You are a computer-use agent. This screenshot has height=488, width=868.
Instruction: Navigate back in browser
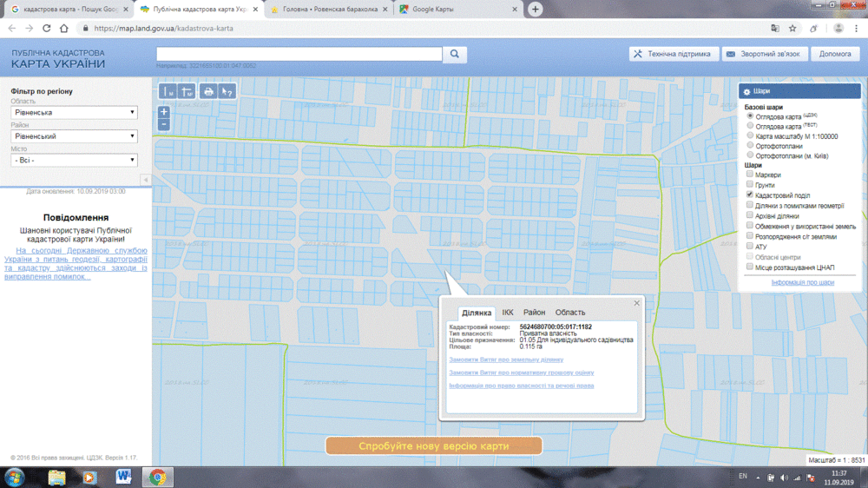(12, 29)
